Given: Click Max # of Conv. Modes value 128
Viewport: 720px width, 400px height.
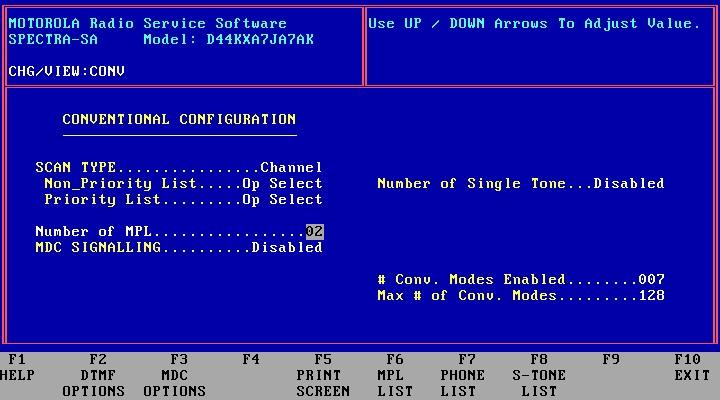Looking at the screenshot, I should tap(652, 295).
